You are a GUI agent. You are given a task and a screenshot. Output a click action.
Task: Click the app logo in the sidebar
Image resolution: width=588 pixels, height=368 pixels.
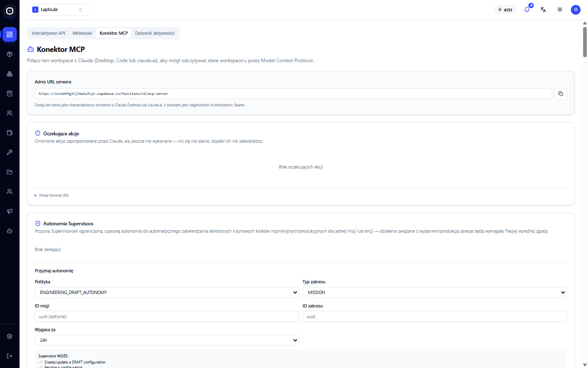[x=10, y=11]
